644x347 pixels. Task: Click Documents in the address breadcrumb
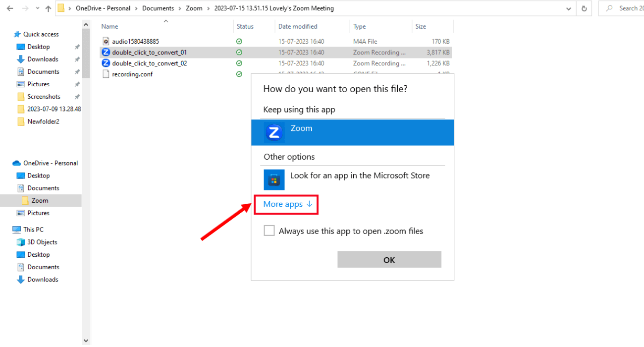tap(158, 8)
